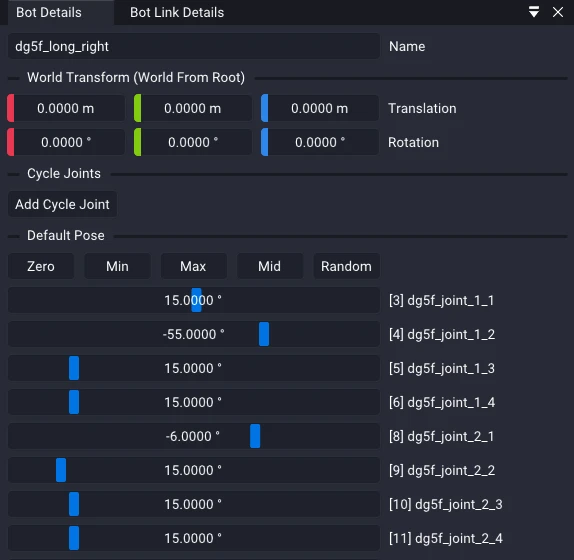Click the dg5f_joint_1_1 slider handle

pos(196,300)
